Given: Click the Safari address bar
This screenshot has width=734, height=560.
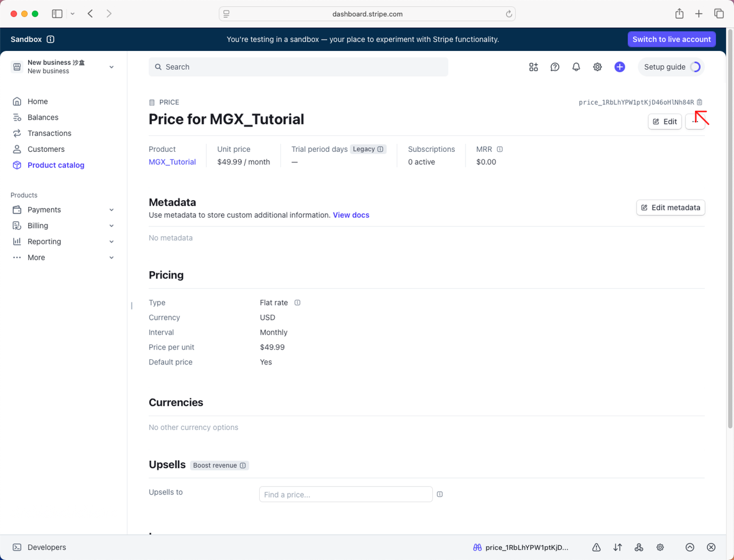Looking at the screenshot, I should pos(367,14).
